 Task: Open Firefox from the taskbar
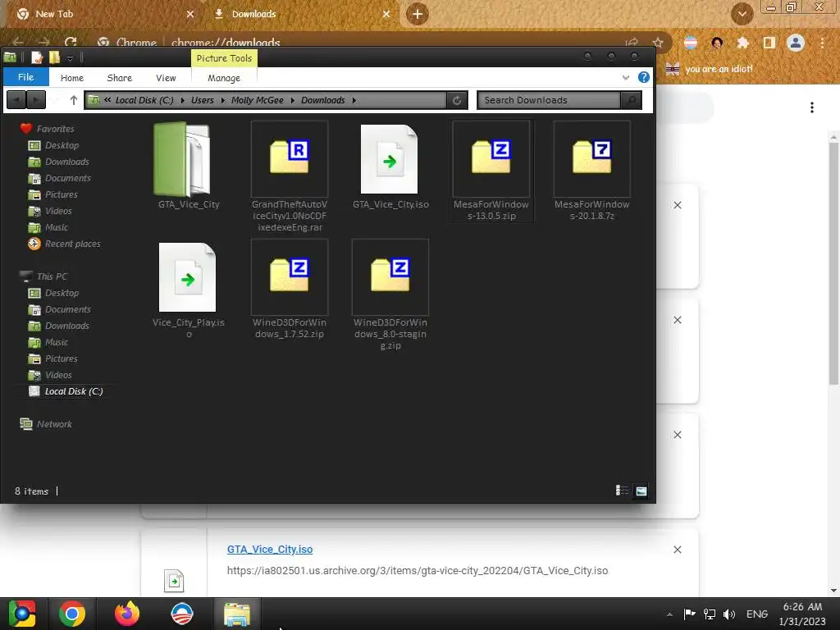(x=127, y=614)
